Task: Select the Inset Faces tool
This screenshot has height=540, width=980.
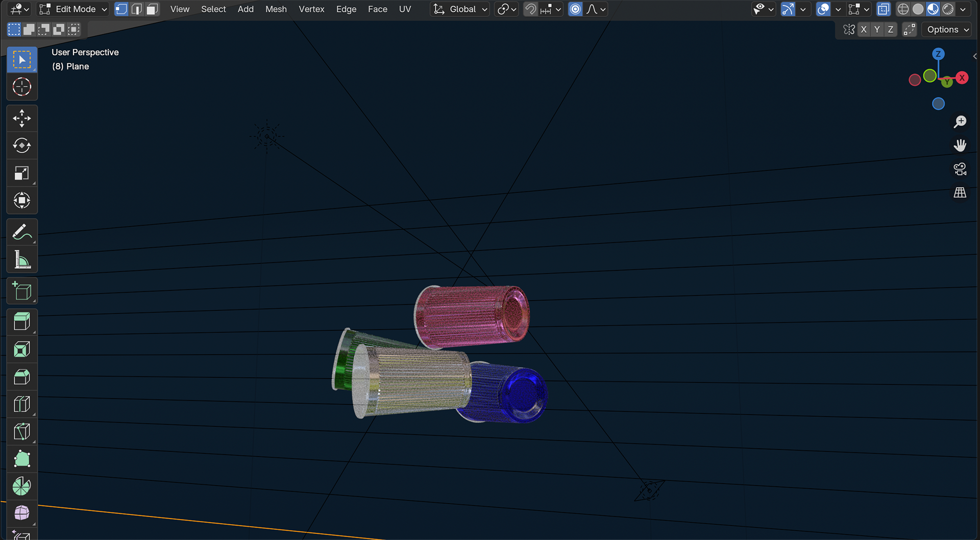Action: pyautogui.click(x=22, y=350)
